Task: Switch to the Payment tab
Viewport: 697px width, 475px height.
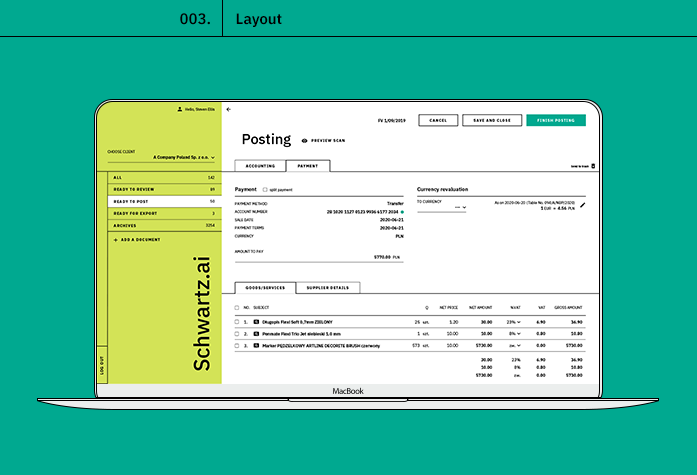Action: pos(308,166)
